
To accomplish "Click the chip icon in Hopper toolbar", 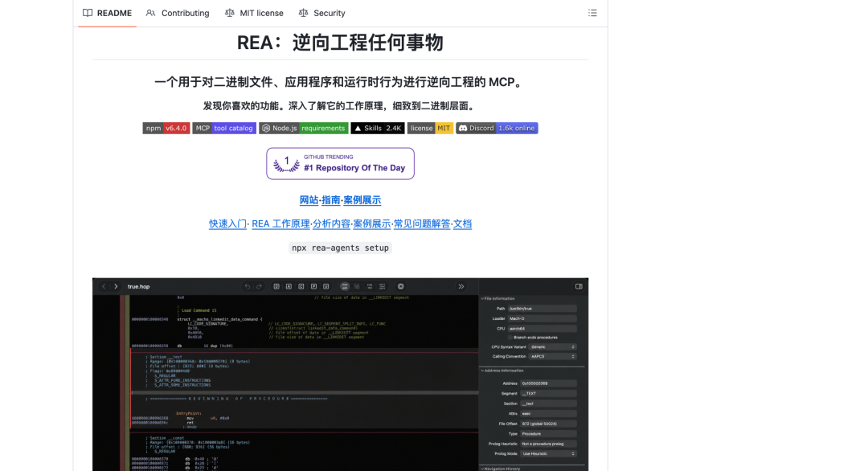I will [x=401, y=286].
